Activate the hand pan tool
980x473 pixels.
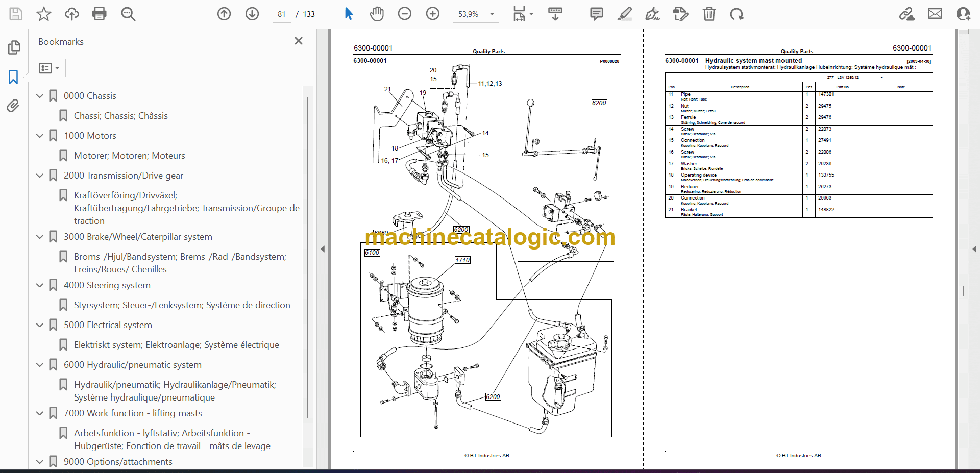coord(377,14)
